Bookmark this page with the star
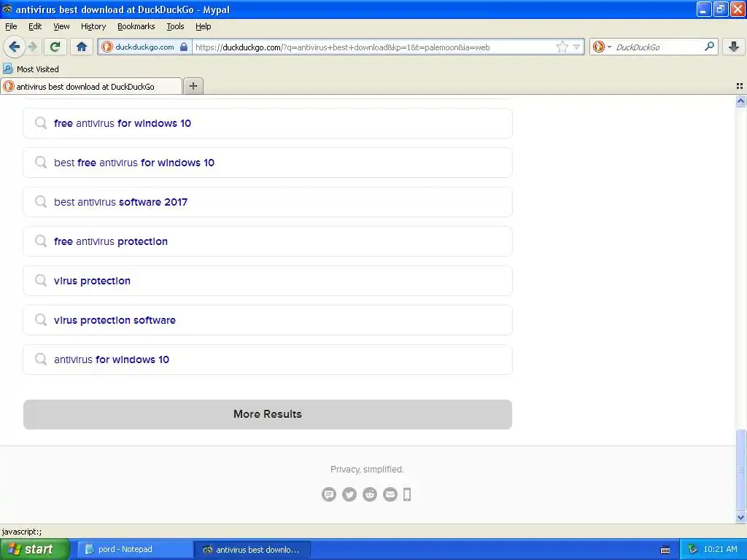The image size is (747, 560). 562,47
